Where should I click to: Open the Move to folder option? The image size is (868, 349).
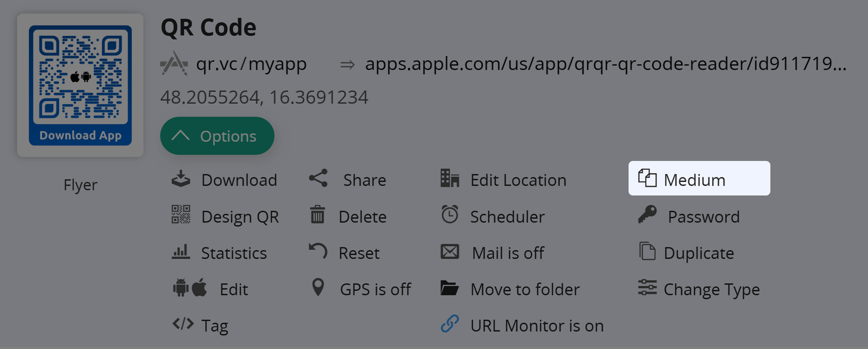[x=525, y=289]
